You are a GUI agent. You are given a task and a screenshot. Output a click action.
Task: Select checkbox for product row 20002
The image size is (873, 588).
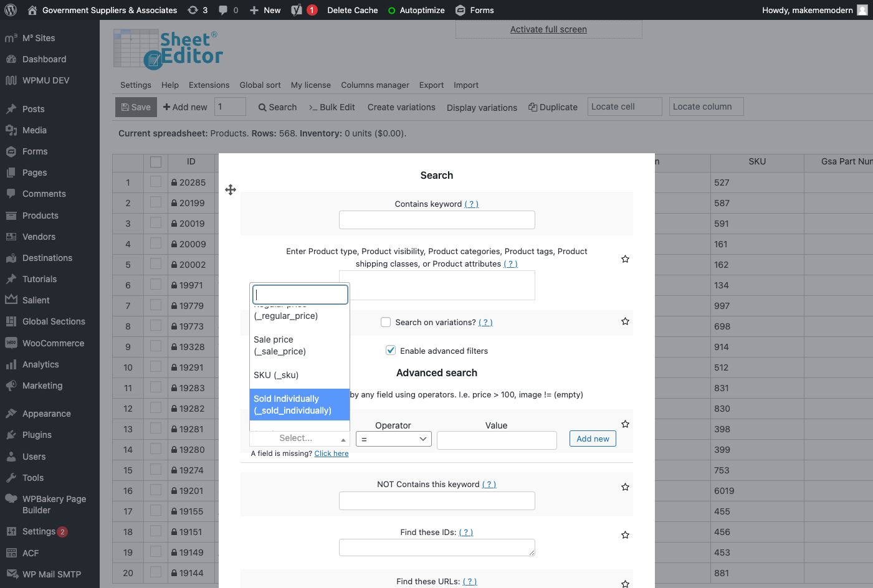point(156,264)
